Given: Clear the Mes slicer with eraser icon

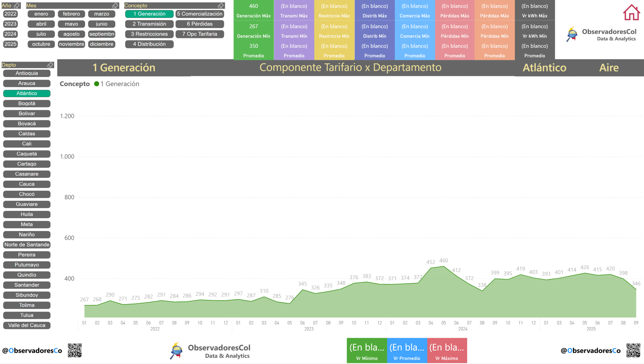Looking at the screenshot, I should [115, 6].
